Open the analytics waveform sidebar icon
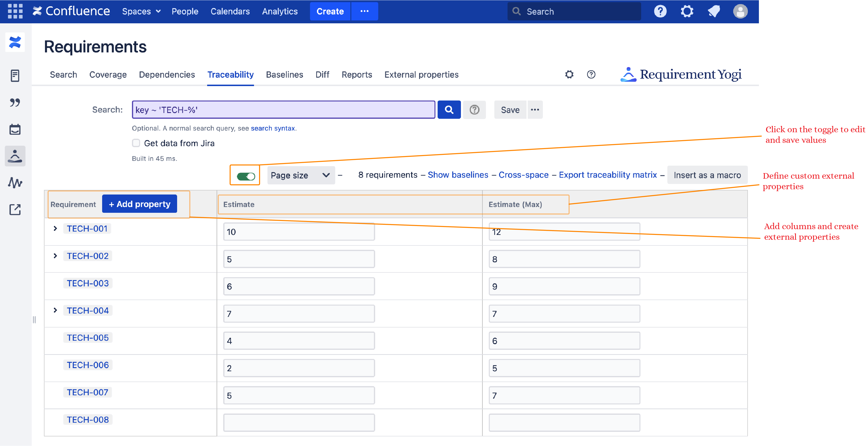Screen dimensions: 868x446 [x=15, y=183]
